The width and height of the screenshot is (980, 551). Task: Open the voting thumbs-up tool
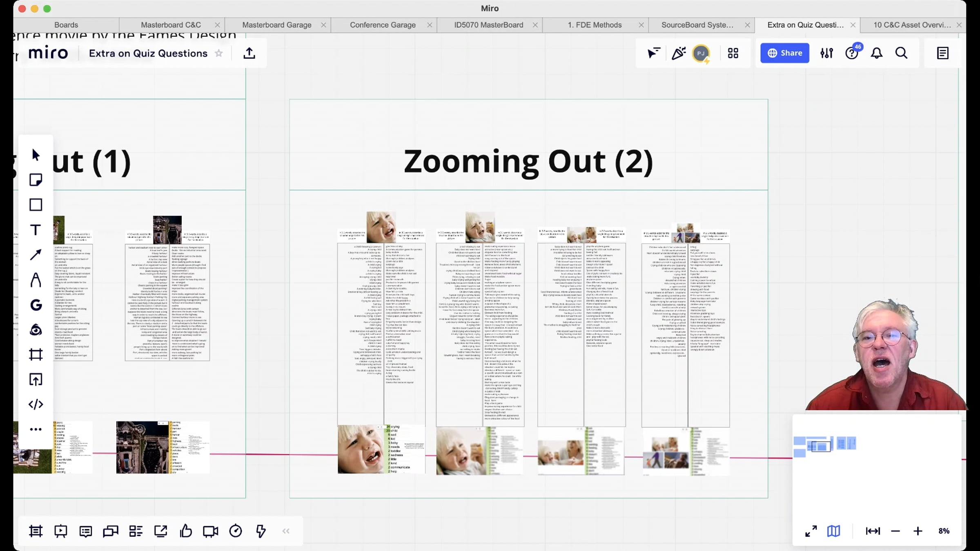[x=186, y=531]
